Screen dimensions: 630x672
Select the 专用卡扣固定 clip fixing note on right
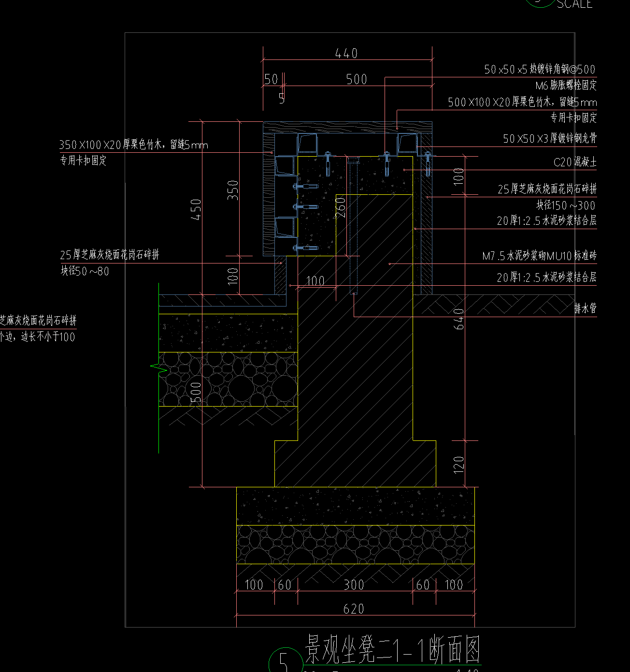573,118
